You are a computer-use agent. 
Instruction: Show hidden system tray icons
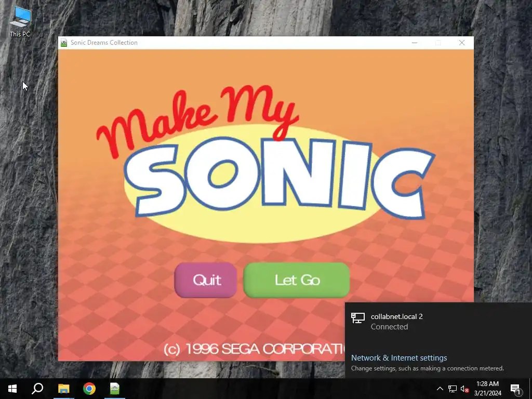pos(440,389)
